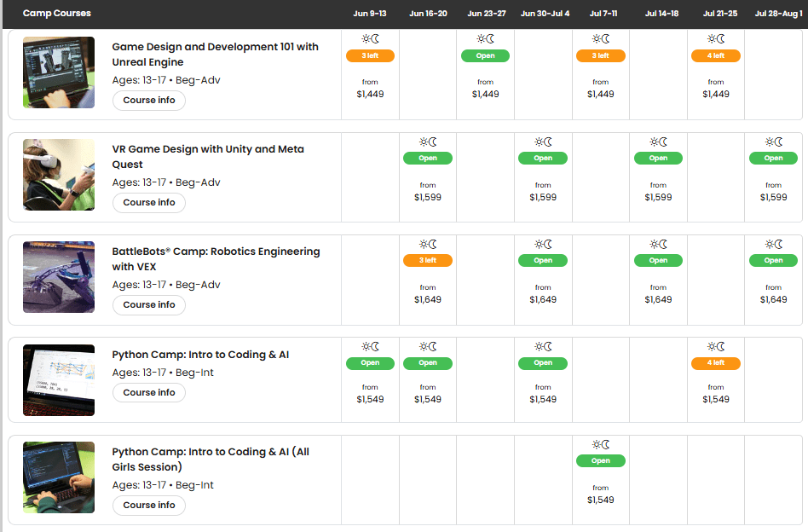808x532 pixels.
Task: Select the 3 left badge for BattleBots Jun 16-20
Action: click(x=428, y=261)
